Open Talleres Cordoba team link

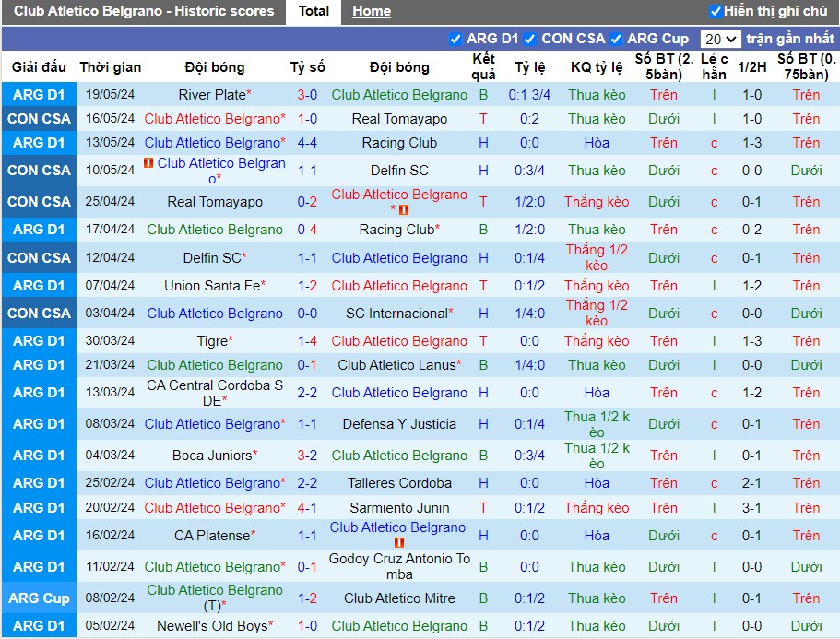[x=399, y=483]
